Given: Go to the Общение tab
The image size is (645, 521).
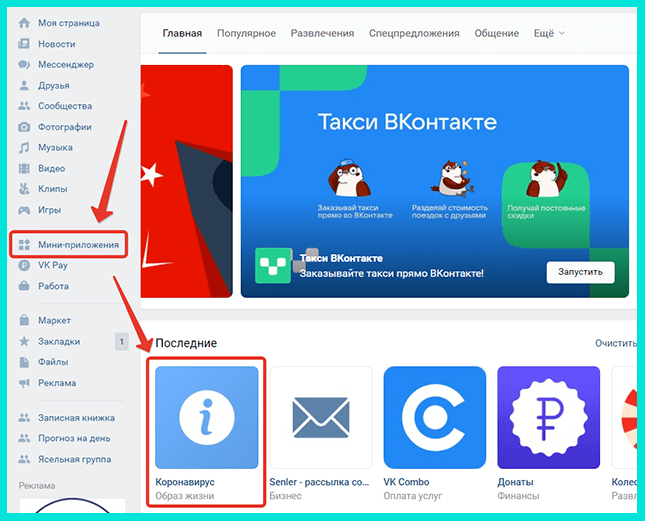Looking at the screenshot, I should click(x=497, y=33).
